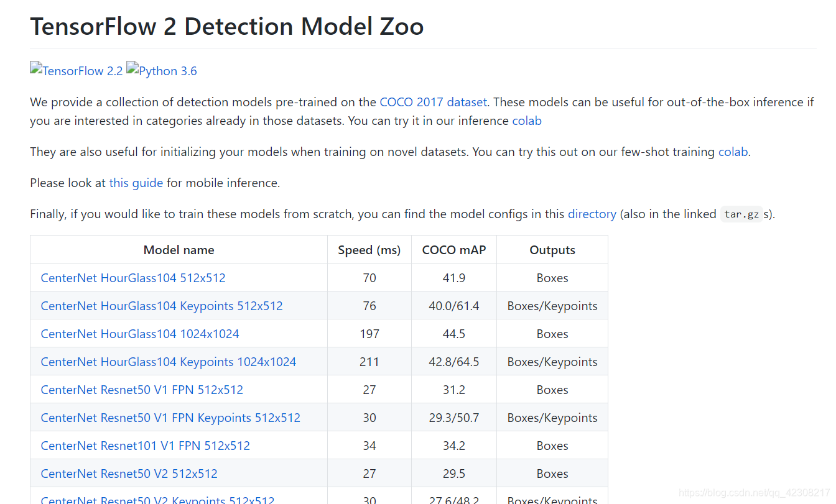836x504 pixels.
Task: Open CenterNet Resnet50 V2 512x512 link
Action: (x=129, y=474)
